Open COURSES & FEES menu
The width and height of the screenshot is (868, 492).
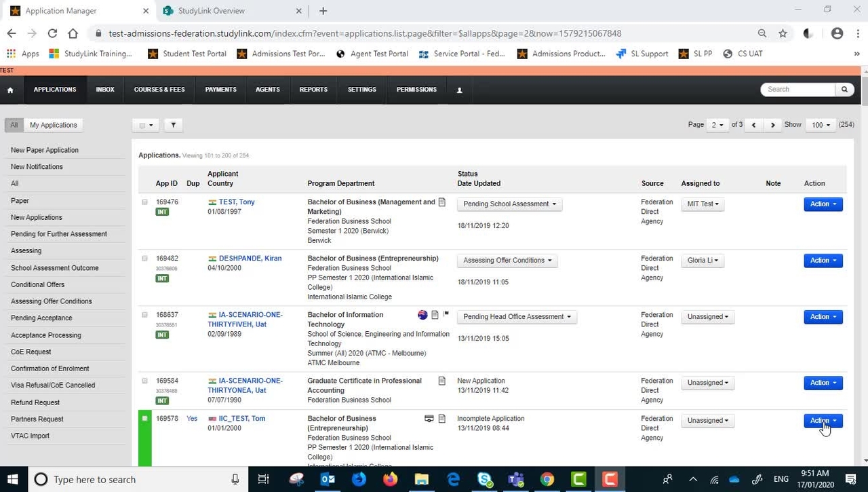click(x=159, y=90)
